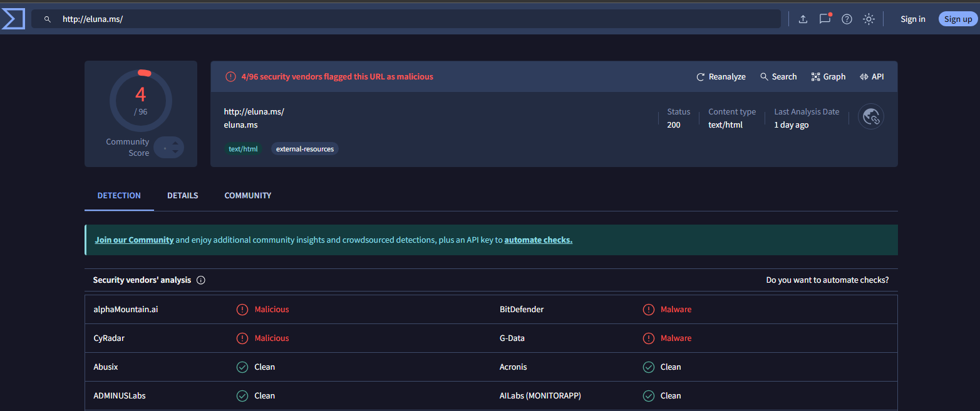980x411 pixels.
Task: Switch to the COMMUNITY tab
Action: 248,196
